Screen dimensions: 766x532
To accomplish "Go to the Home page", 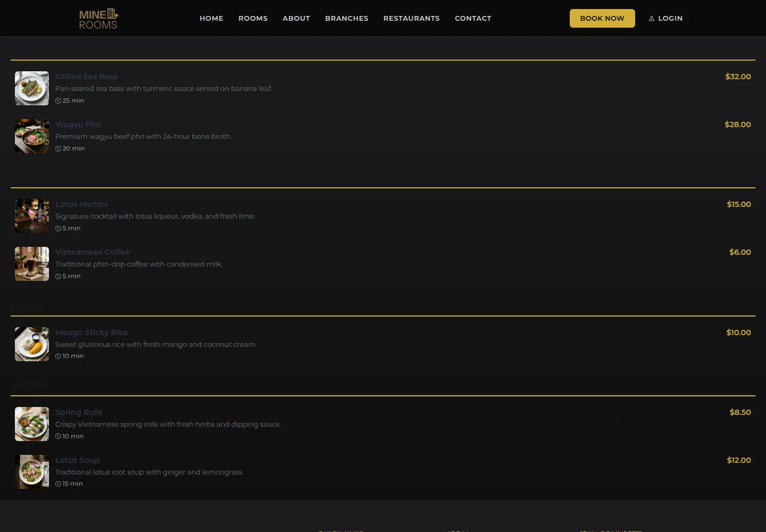I will pos(211,18).
